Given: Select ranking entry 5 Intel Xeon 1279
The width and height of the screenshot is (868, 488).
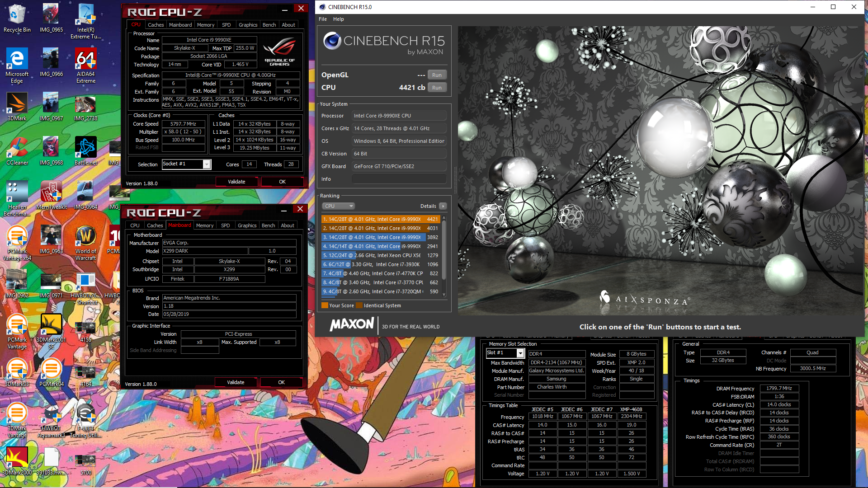Looking at the screenshot, I should pyautogui.click(x=381, y=255).
